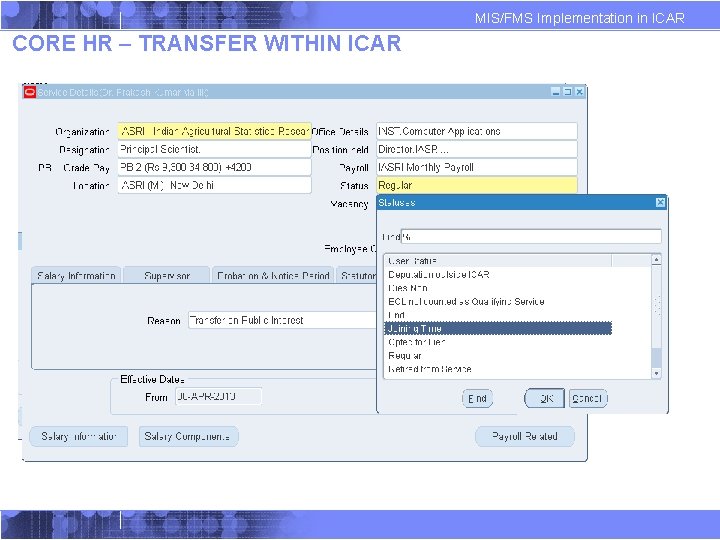Select highlighted 'Joining Time' status
Viewport: 720px width, 540px height.
point(498,328)
